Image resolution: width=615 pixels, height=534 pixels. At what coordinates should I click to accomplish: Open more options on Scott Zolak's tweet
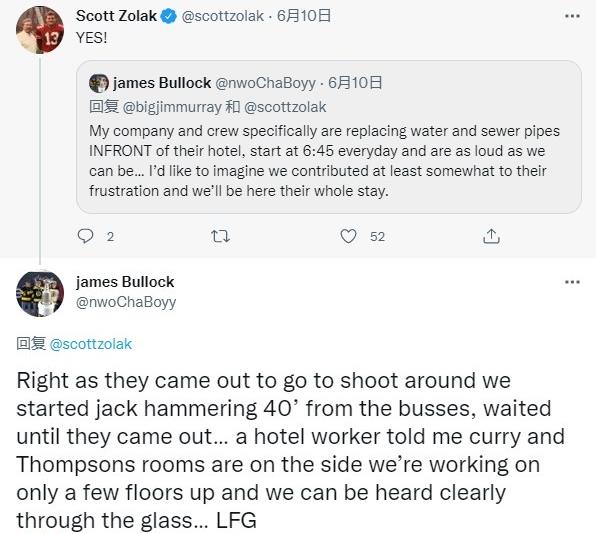pos(571,17)
